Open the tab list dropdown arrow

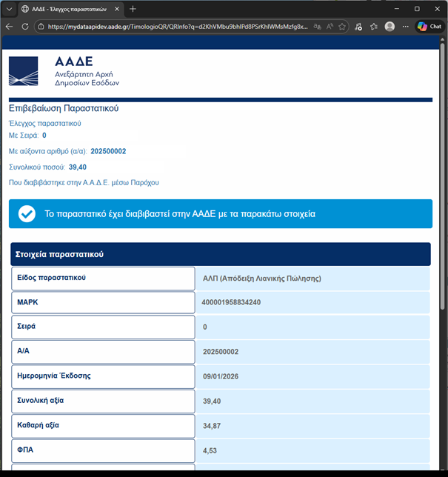pyautogui.click(x=9, y=9)
